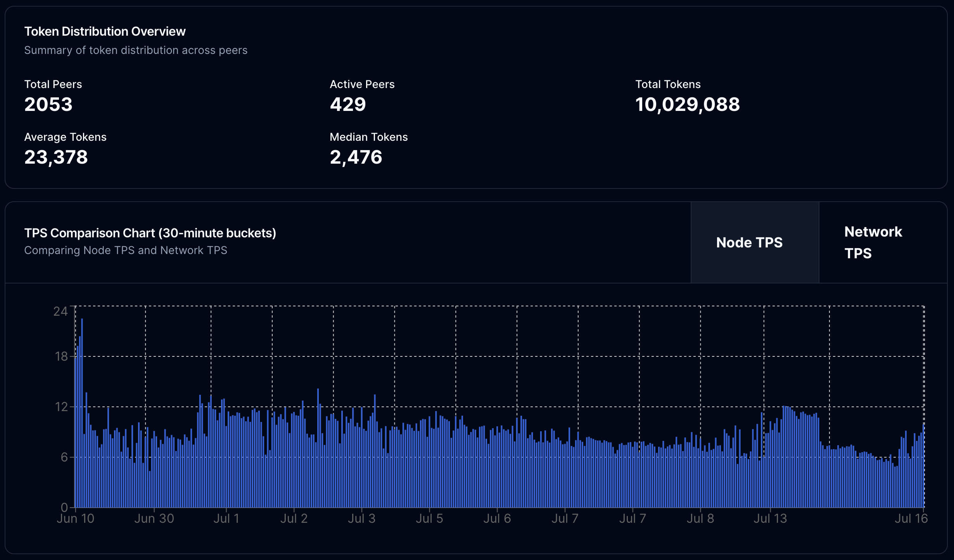Click the y-axis label 12
Screen dimensions: 954x560
click(x=61, y=407)
